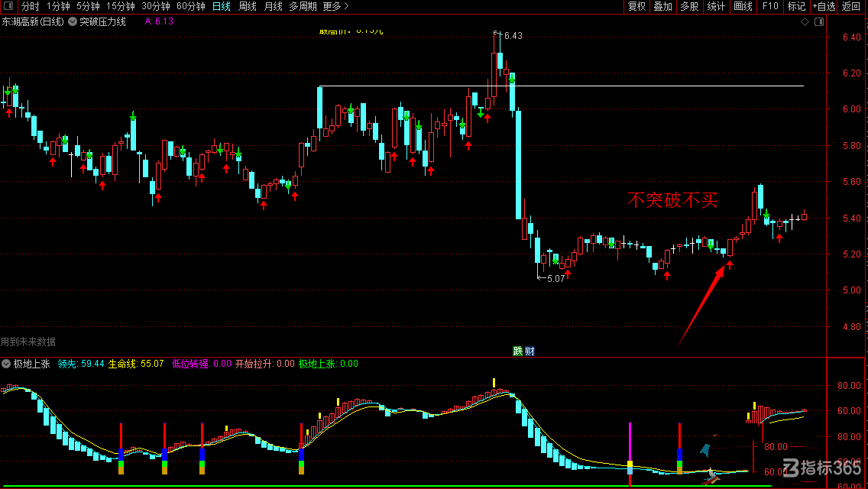This screenshot has height=489, width=868.
Task: Select the 60分钟 period
Action: [191, 7]
